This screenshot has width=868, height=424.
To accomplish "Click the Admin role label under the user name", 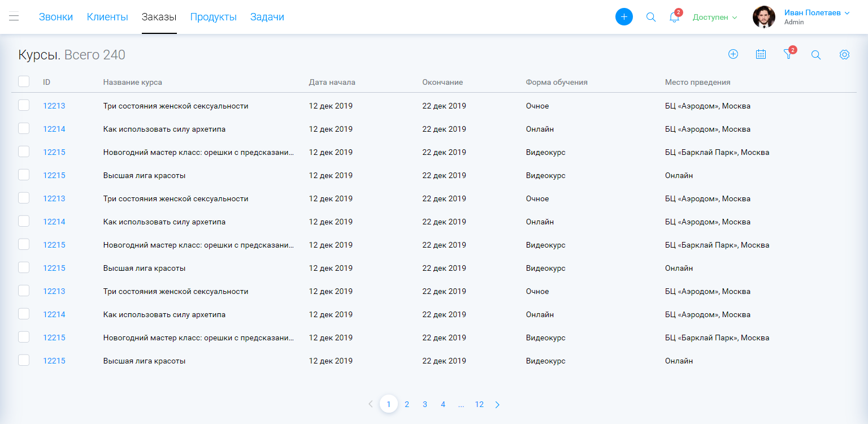I will (794, 22).
